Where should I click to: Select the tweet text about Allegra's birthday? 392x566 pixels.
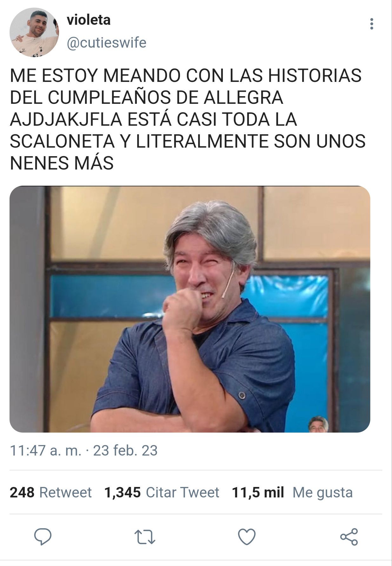(188, 119)
